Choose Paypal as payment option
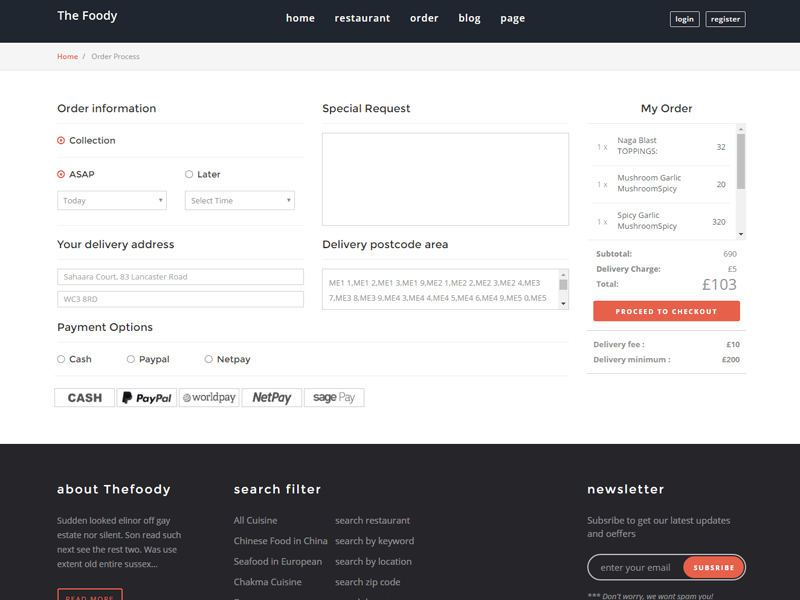 coord(131,359)
